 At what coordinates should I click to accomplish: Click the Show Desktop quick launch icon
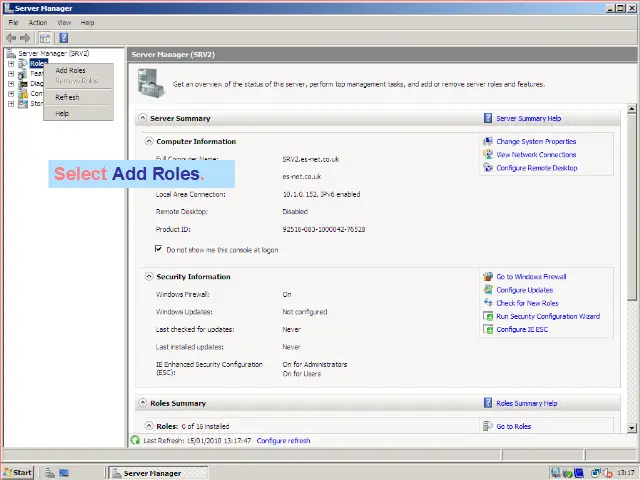64,473
